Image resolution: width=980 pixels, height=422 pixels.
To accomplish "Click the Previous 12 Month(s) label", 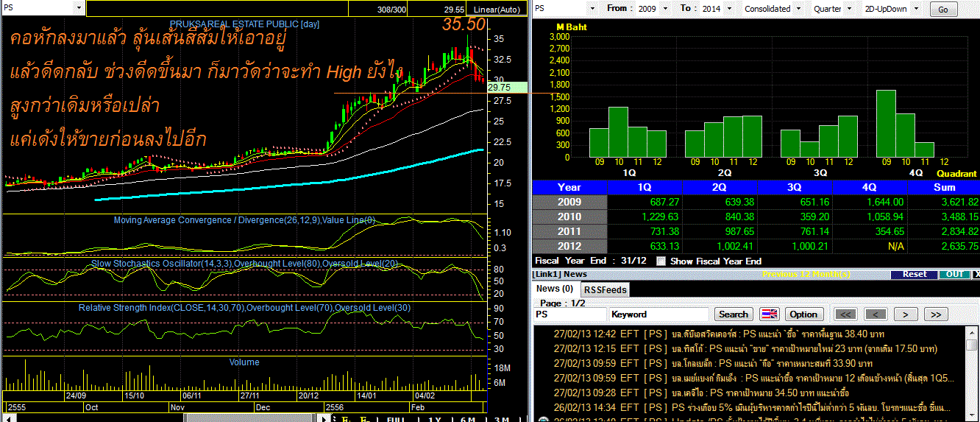I will tap(806, 274).
